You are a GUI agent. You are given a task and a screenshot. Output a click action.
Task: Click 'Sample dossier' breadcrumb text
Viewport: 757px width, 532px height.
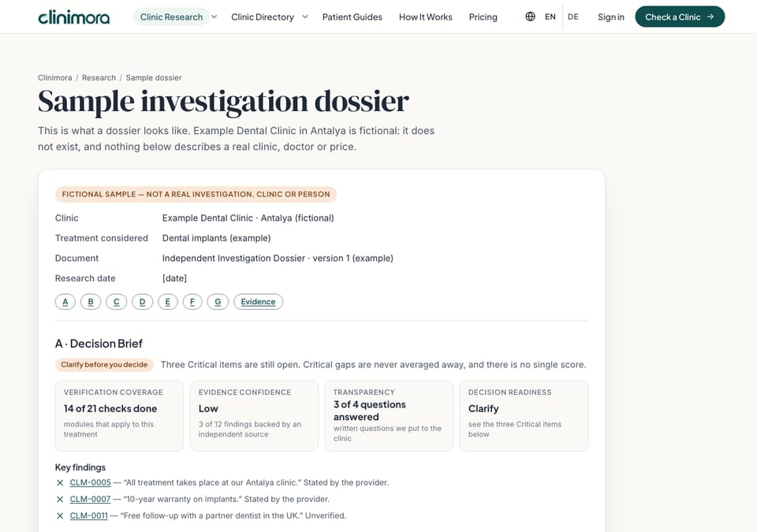point(154,78)
